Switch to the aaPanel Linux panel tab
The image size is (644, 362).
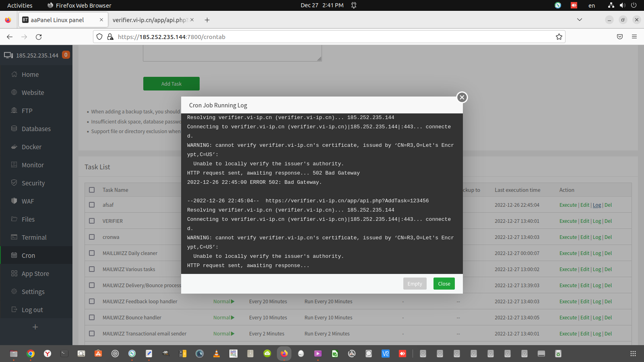(63, 20)
